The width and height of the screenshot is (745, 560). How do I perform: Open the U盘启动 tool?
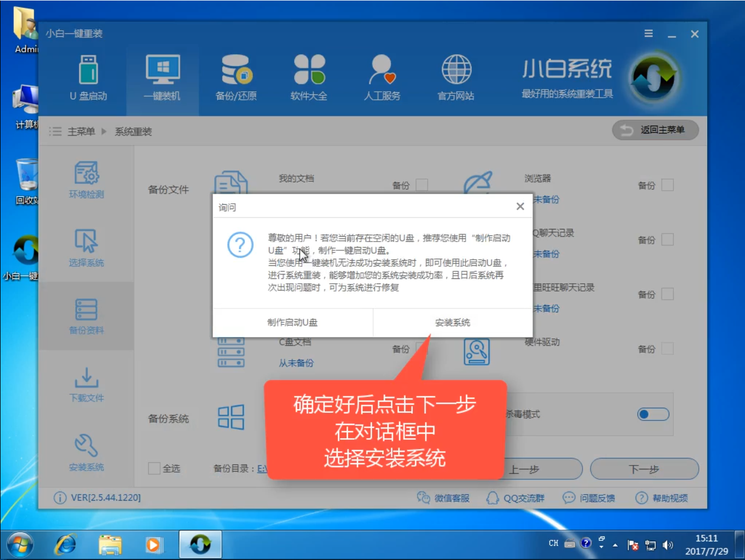point(88,78)
